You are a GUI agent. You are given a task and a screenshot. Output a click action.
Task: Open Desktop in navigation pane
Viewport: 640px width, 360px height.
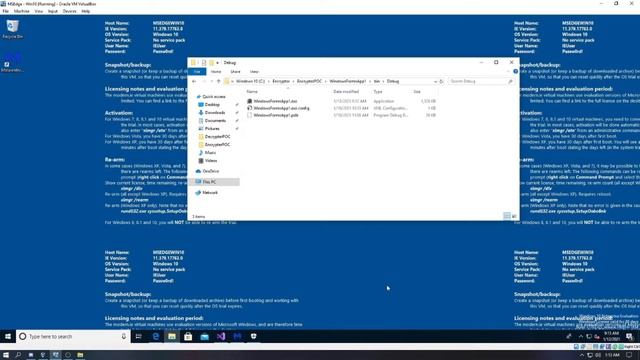(212, 105)
